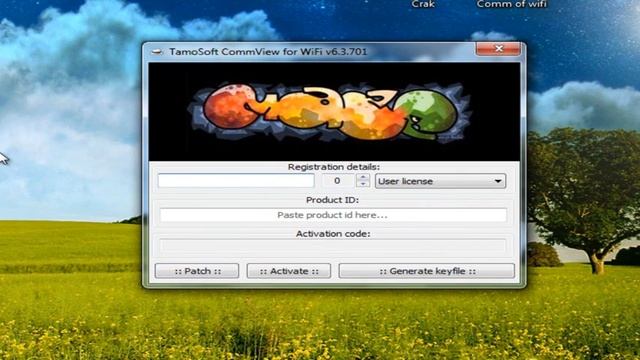Decrease the license count with the down arrow
Image resolution: width=640 pixels, height=360 pixels.
pyautogui.click(x=363, y=184)
